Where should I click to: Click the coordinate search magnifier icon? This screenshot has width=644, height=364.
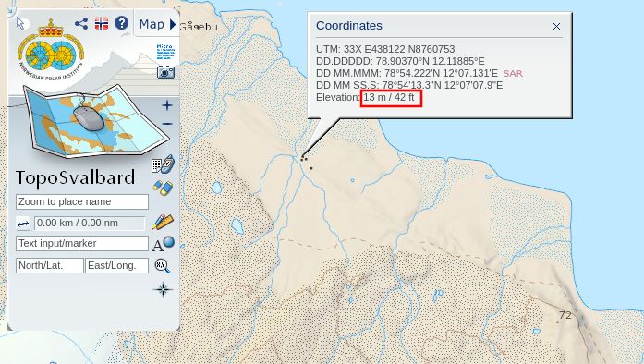click(163, 266)
